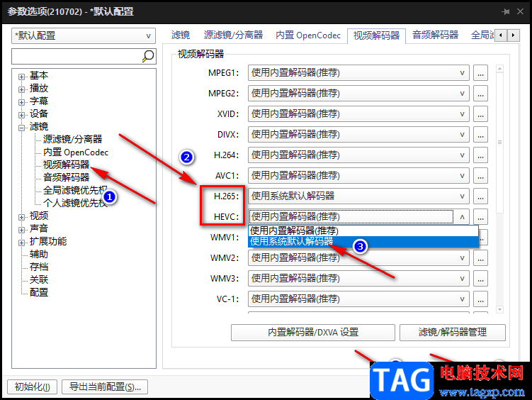Select 个人滤镜优先权 in the tree
The image size is (532, 400).
click(75, 203)
